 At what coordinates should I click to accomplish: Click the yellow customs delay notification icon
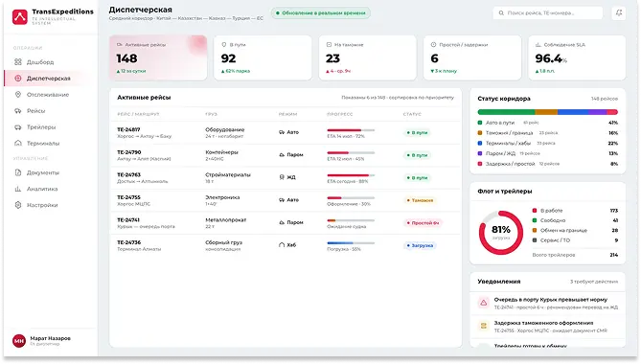pos(484,326)
